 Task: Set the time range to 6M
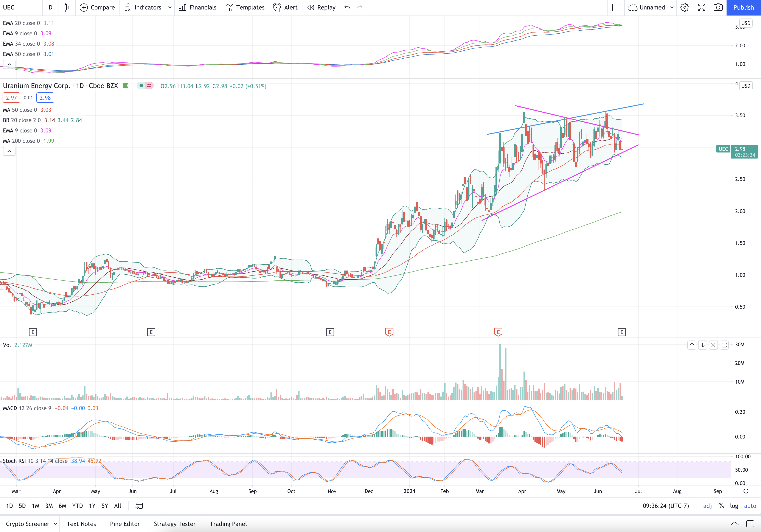62,506
